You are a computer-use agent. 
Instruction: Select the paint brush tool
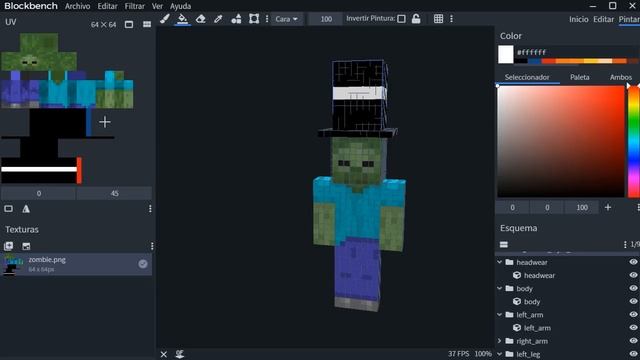click(x=165, y=19)
